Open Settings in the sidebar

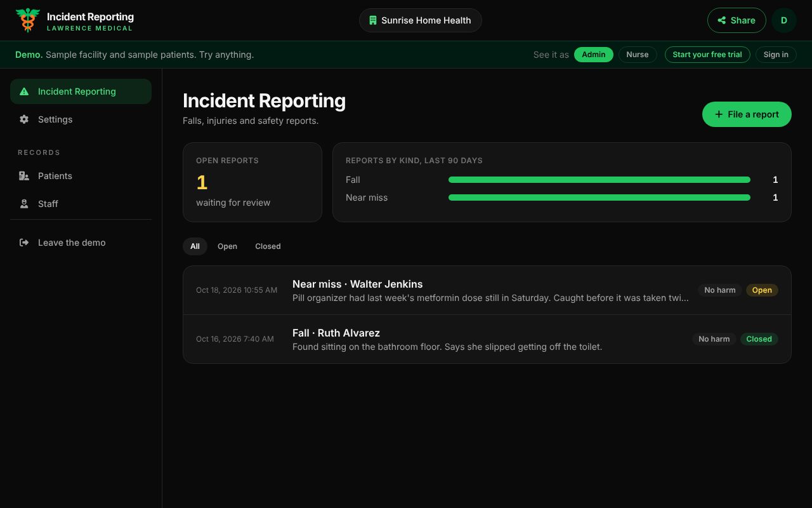pyautogui.click(x=81, y=119)
